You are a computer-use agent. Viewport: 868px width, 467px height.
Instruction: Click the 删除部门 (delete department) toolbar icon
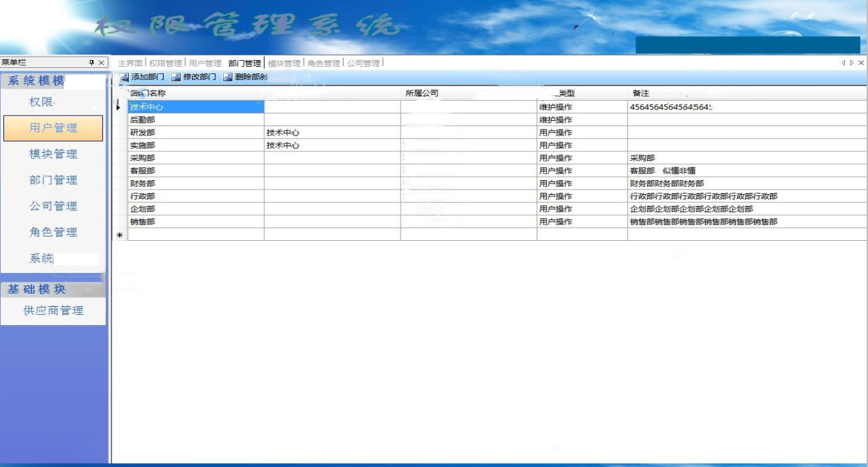(x=228, y=77)
